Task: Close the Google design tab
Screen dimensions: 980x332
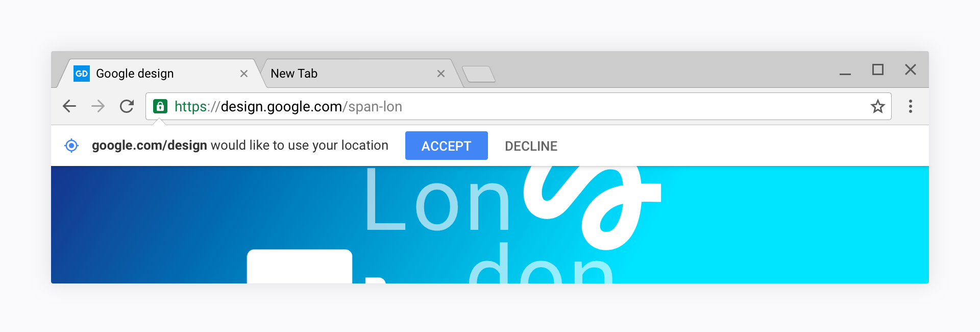Action: click(244, 74)
